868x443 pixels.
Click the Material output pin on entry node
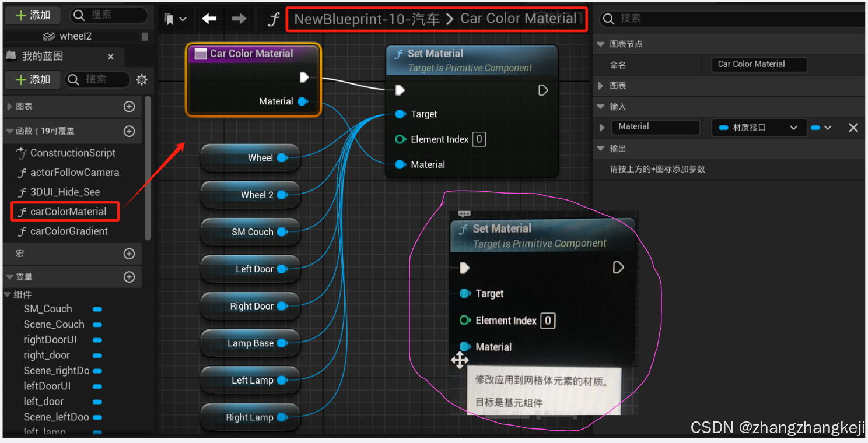pos(303,101)
